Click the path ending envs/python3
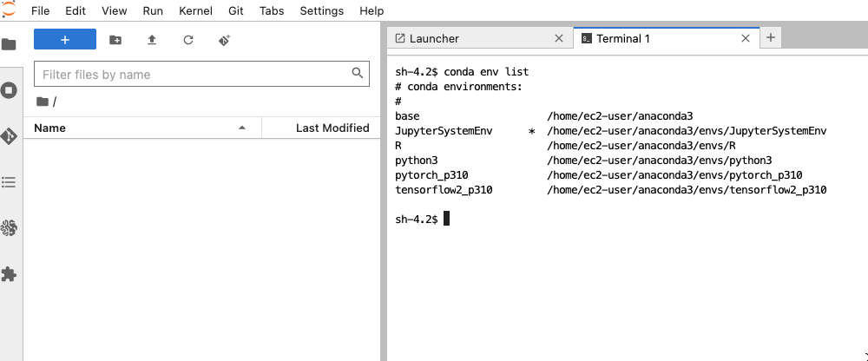This screenshot has width=868, height=361. 660,161
